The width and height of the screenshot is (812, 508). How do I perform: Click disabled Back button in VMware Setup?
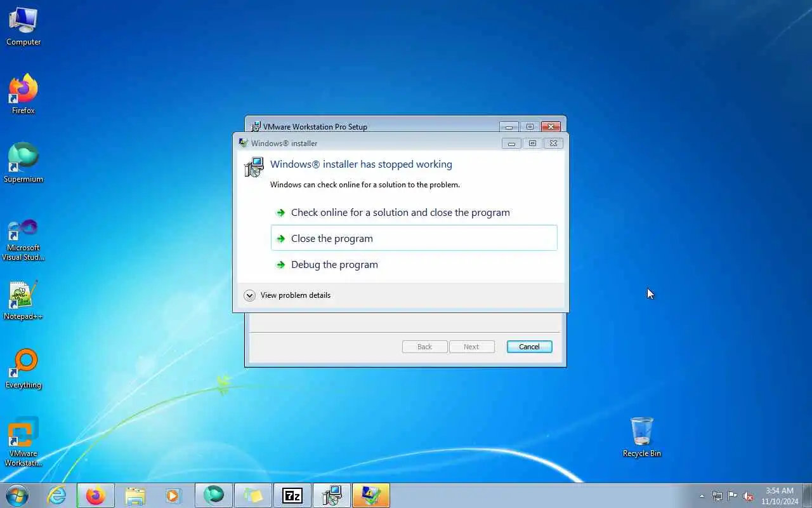click(424, 347)
